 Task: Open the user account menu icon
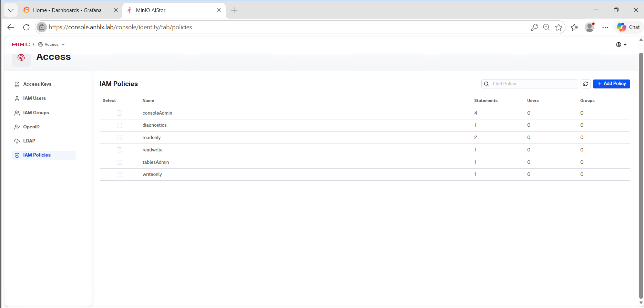click(621, 44)
